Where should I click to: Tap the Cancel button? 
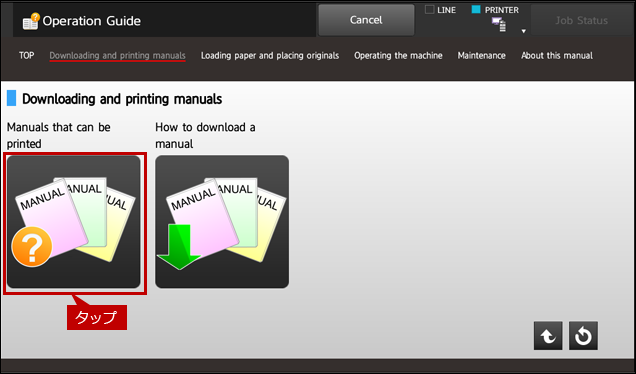pos(366,20)
